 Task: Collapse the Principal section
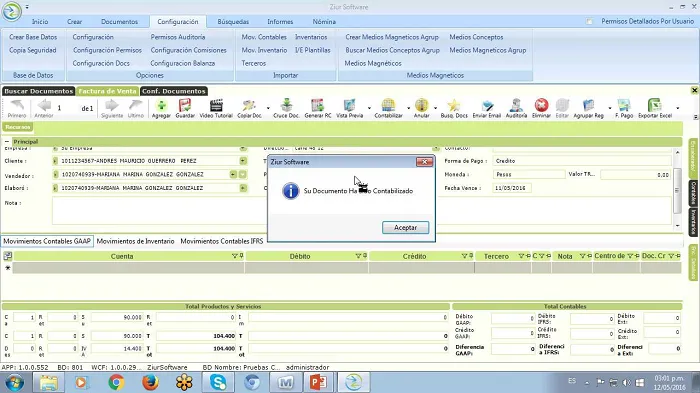(x=7, y=142)
